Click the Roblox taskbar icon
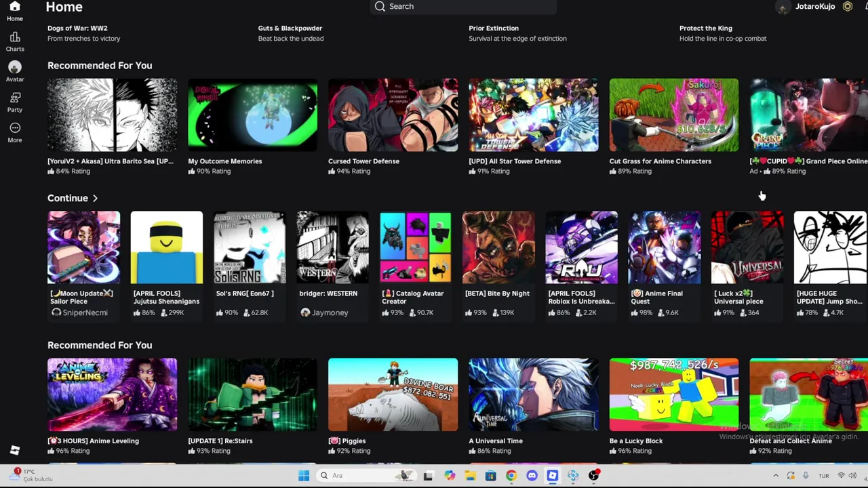 (553, 476)
